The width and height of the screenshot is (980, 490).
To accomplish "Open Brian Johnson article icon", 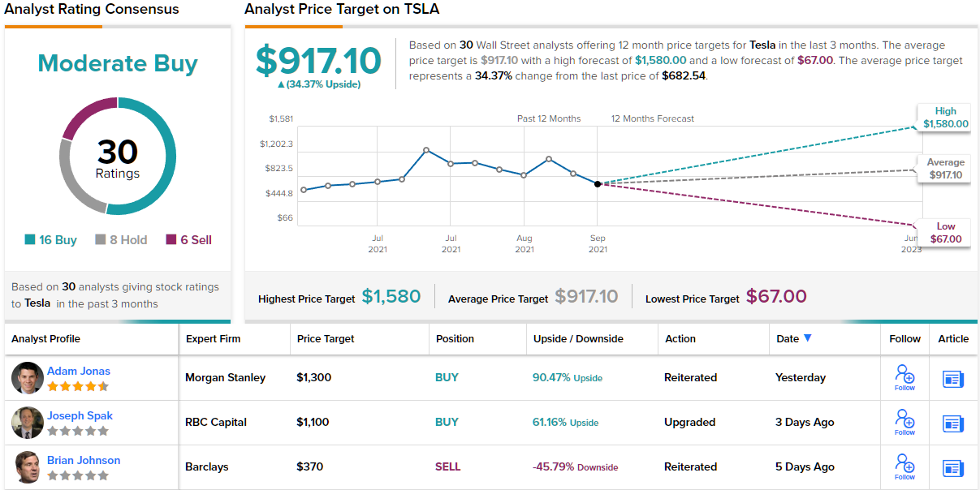I will 953,468.
